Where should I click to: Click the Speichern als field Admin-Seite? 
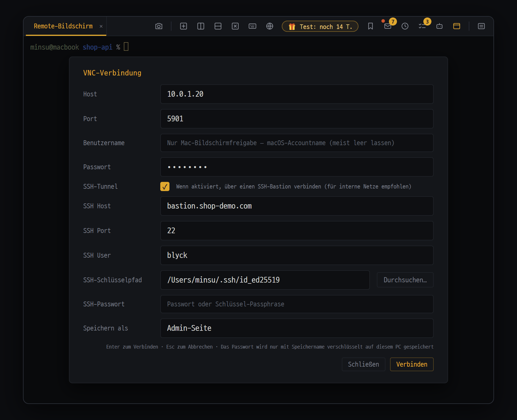[x=297, y=328]
